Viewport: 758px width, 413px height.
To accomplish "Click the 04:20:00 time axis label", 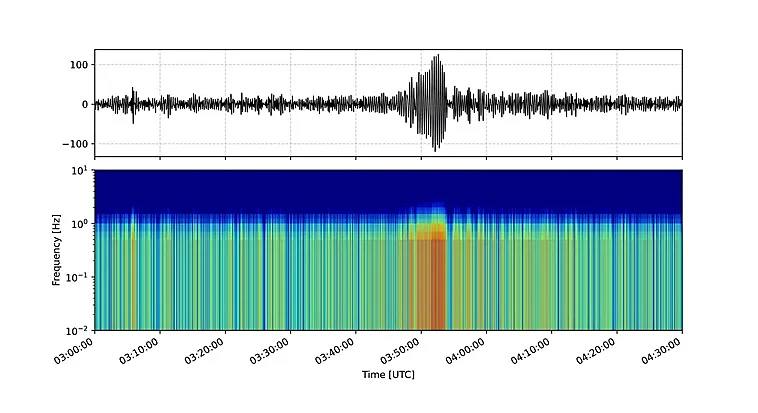I will click(596, 351).
